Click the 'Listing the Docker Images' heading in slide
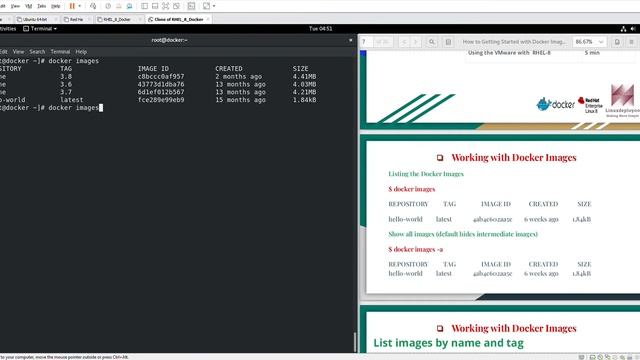 [x=426, y=174]
